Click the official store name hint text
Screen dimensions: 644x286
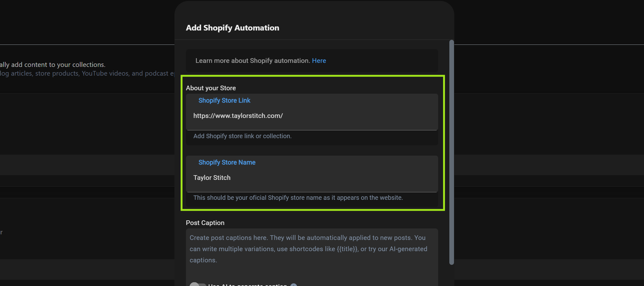[298, 198]
